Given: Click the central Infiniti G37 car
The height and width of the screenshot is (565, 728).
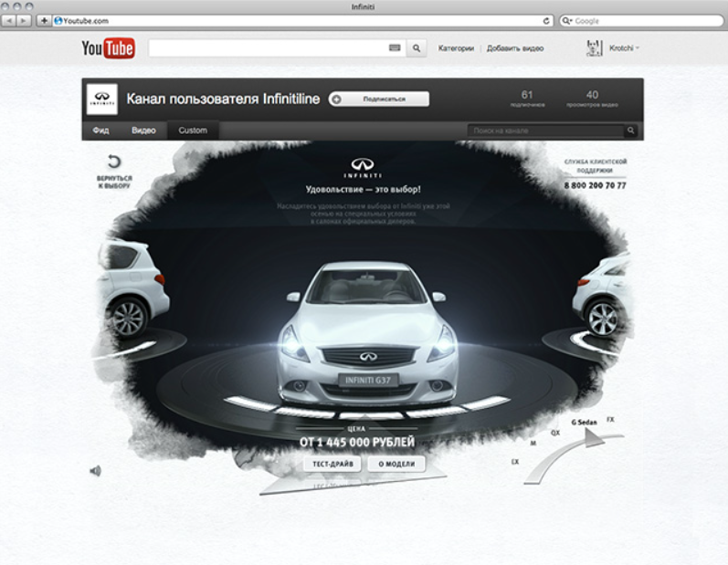Looking at the screenshot, I should coord(367,333).
